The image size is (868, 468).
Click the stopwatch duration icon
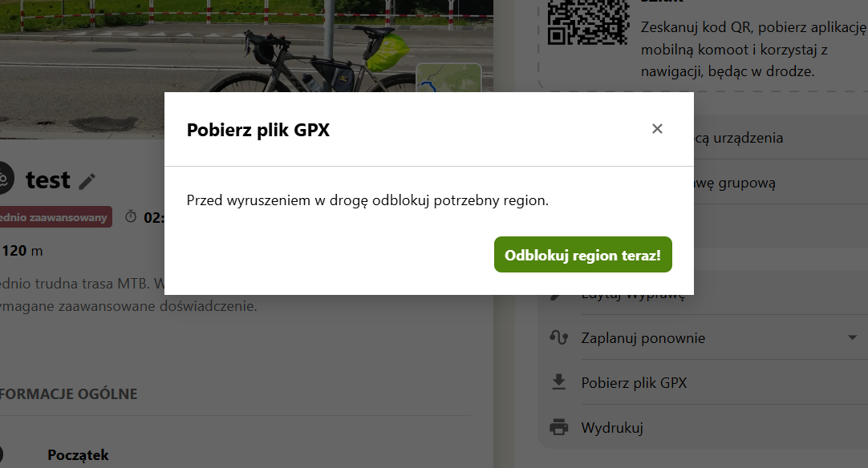point(131,216)
